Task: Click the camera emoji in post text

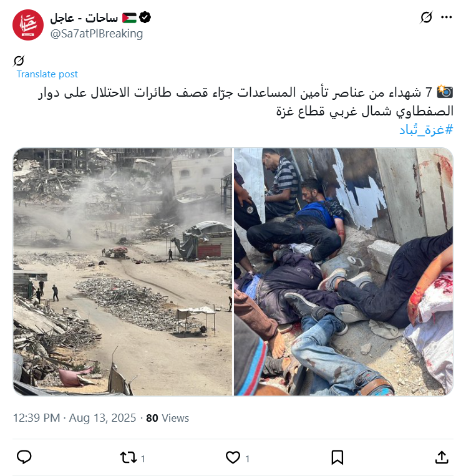Action: (445, 92)
